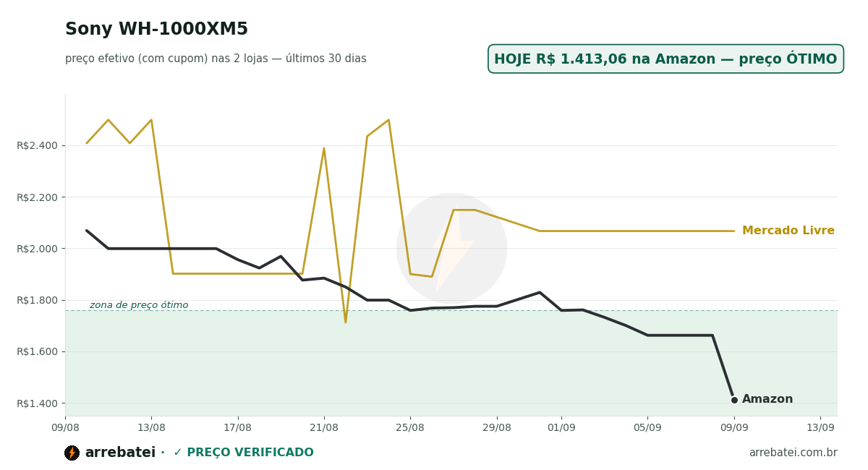Click the R$2.000 y-axis label
The width and height of the screenshot is (868, 470).
click(x=38, y=249)
